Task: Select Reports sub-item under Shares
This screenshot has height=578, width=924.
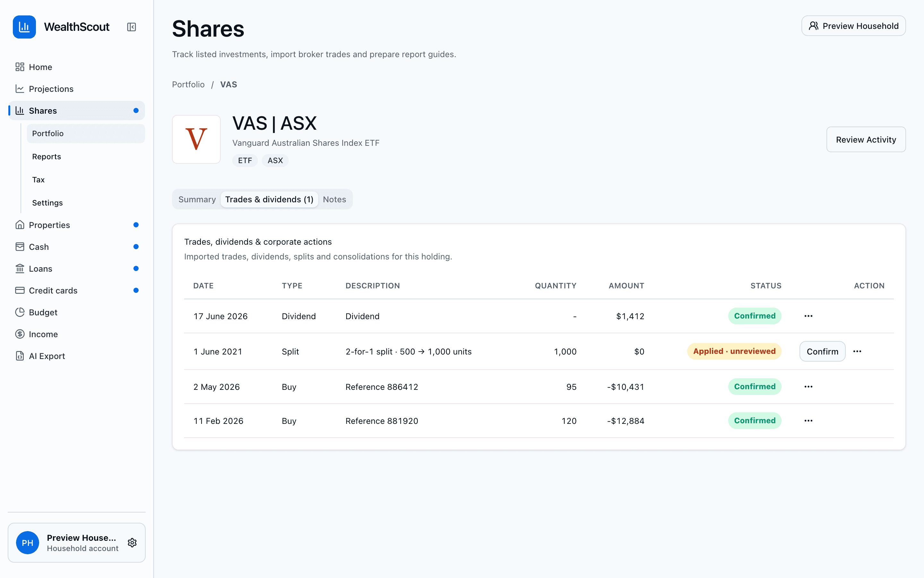Action: [86, 156]
